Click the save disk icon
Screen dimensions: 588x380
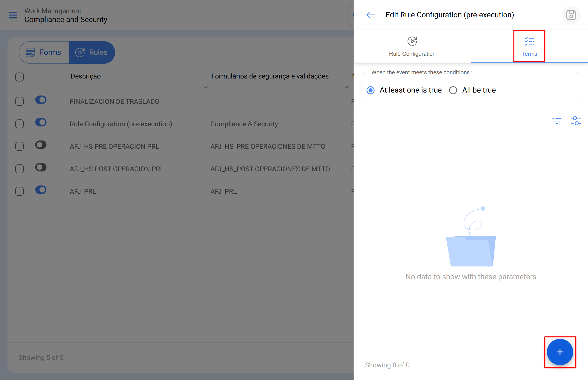pos(571,15)
